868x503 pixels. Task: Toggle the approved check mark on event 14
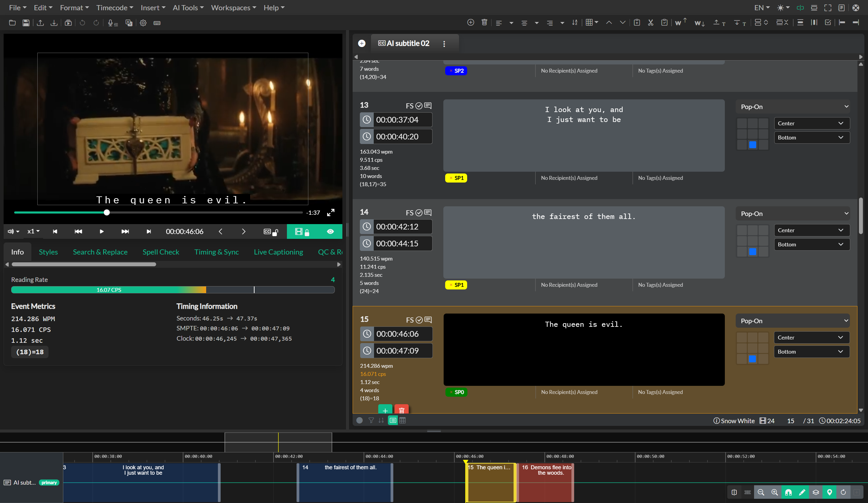tap(419, 213)
